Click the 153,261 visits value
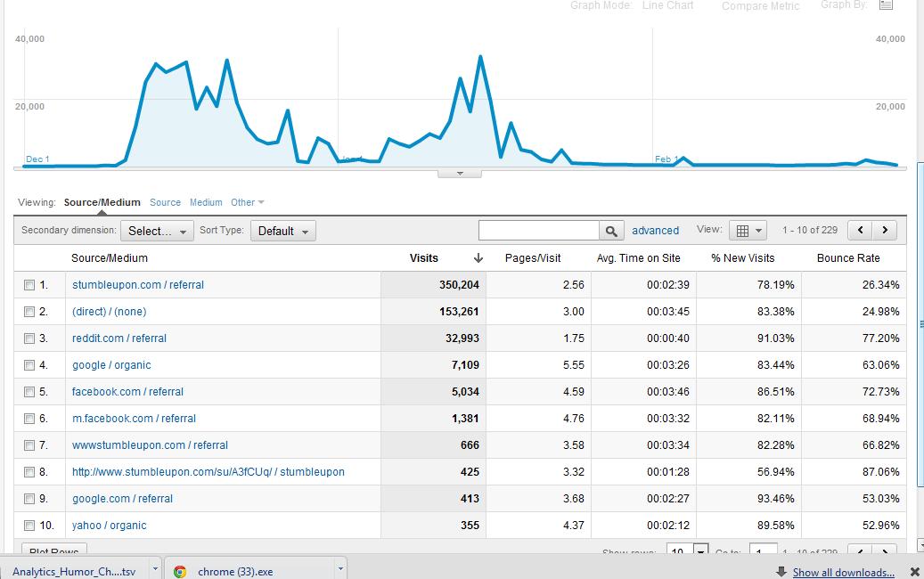The image size is (924, 579). [459, 312]
